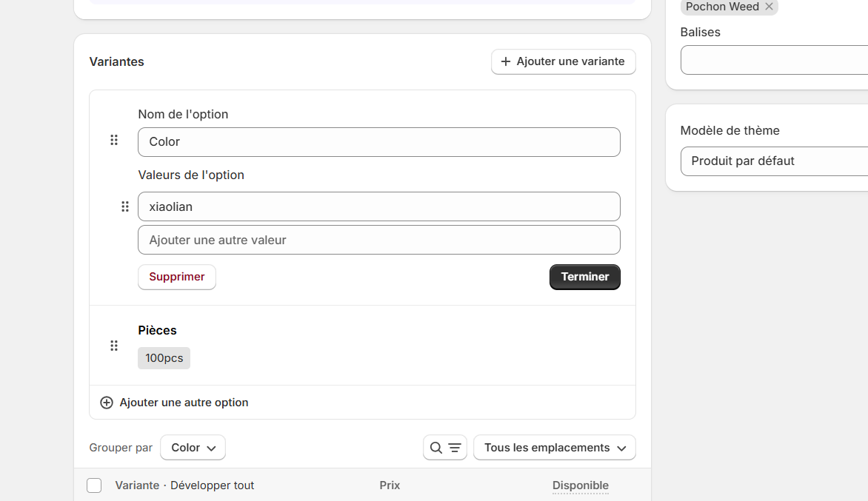
Task: Click the Terminer button
Action: tap(584, 277)
